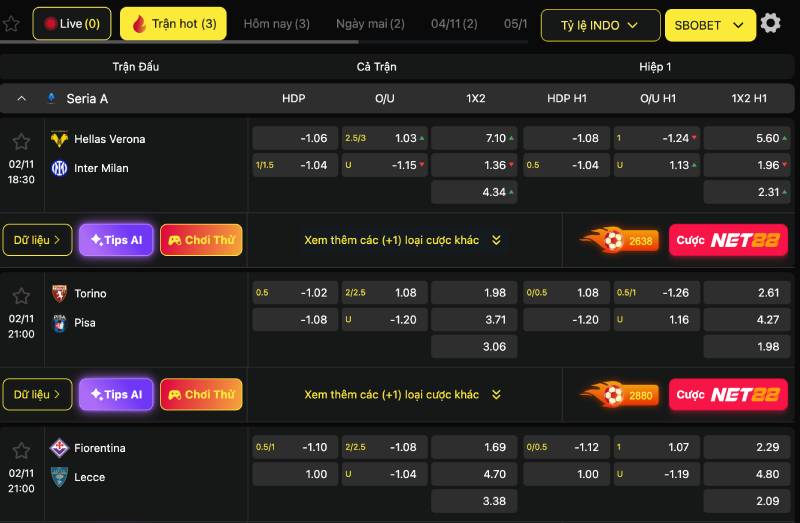Viewport: 800px width, 523px height.
Task: Open the Tỷ lệ INDO odds dropdown
Action: (600, 25)
